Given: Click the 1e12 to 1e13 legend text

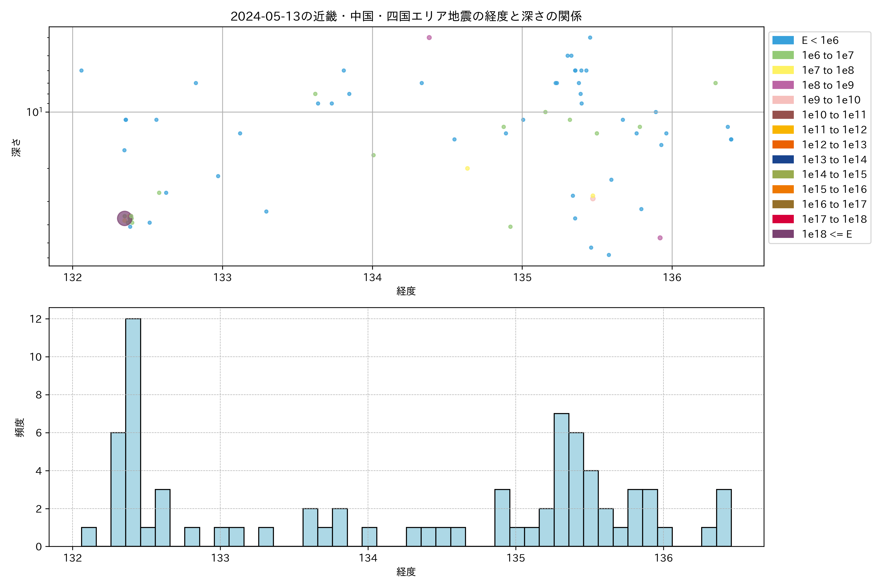Looking at the screenshot, I should pos(834,145).
